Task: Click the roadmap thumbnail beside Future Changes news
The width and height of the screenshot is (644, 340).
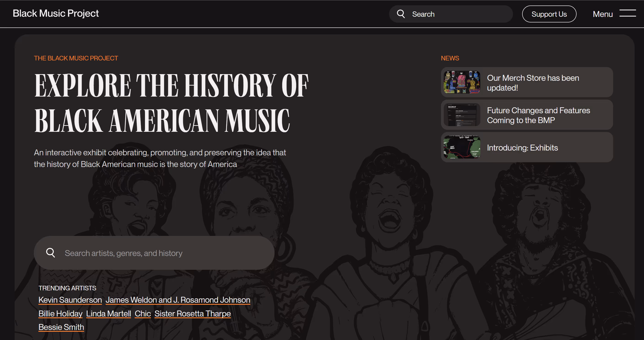Action: [461, 115]
